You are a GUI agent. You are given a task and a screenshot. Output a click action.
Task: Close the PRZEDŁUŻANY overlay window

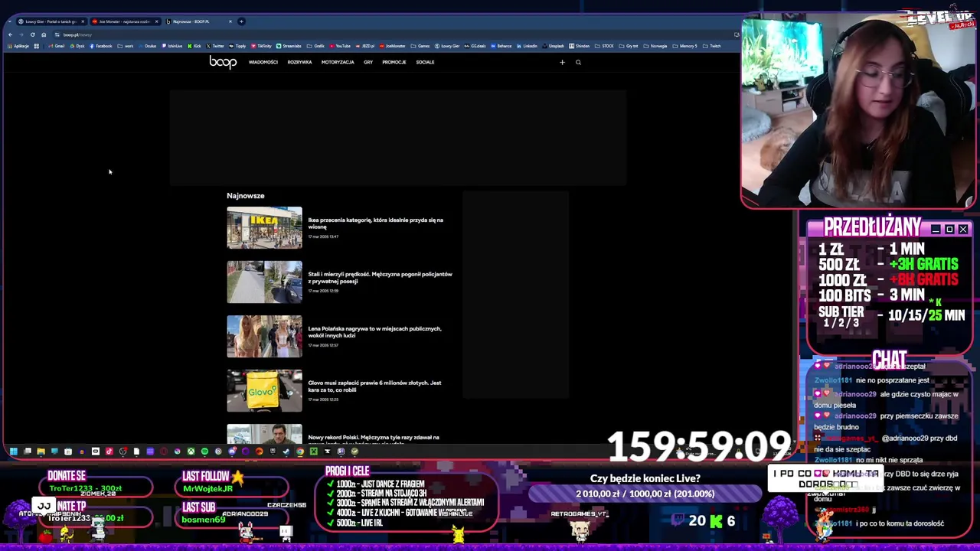click(963, 230)
